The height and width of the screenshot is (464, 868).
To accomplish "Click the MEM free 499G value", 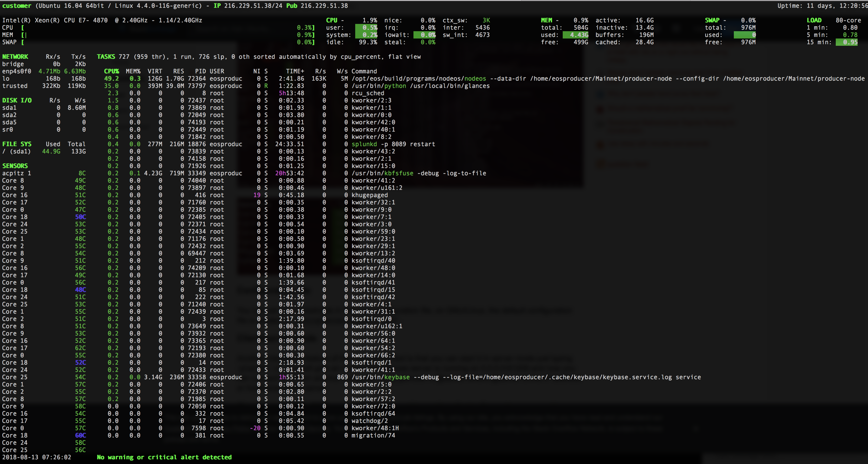I will coord(581,42).
